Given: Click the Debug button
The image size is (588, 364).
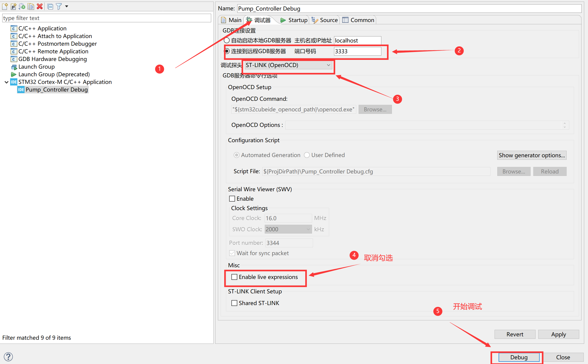Looking at the screenshot, I should coord(519,357).
